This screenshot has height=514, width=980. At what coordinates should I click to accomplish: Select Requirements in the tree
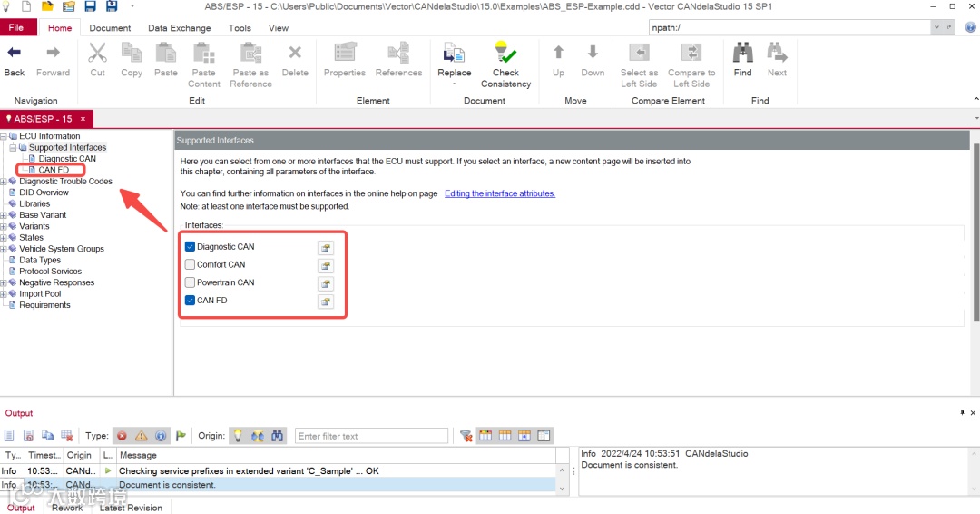tap(45, 305)
